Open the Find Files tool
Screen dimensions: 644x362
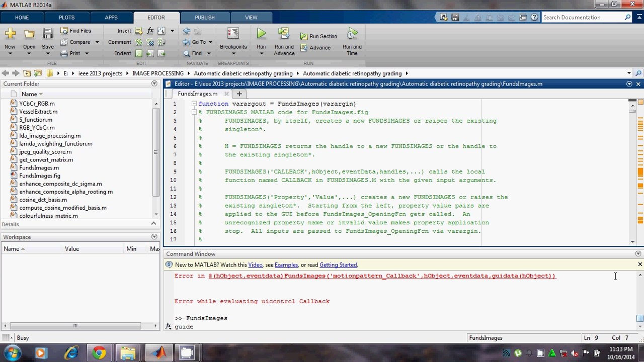[75, 31]
